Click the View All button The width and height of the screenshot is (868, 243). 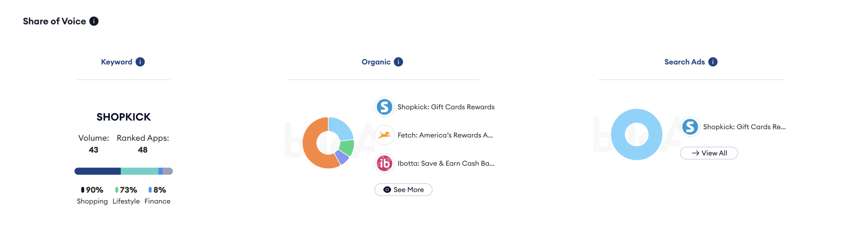tap(709, 153)
